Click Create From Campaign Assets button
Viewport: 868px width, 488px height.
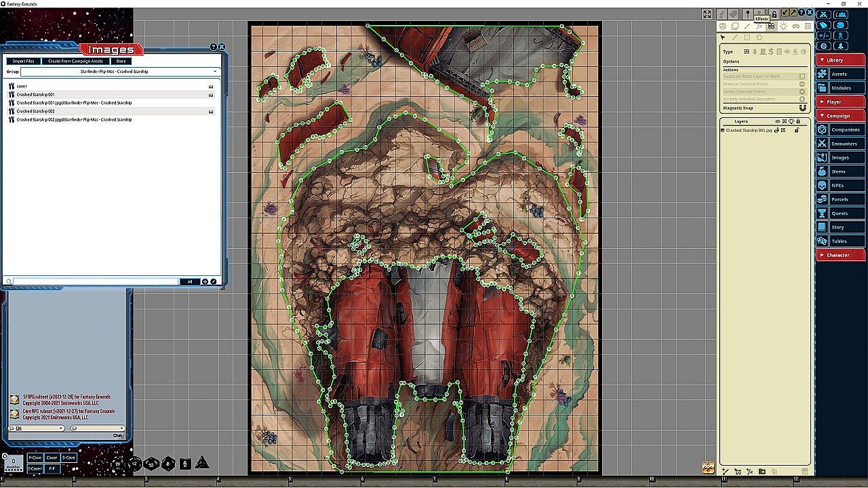[75, 61]
